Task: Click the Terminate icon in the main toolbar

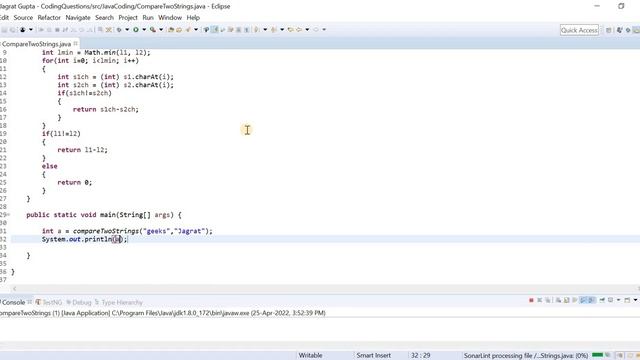Action: coord(57,30)
